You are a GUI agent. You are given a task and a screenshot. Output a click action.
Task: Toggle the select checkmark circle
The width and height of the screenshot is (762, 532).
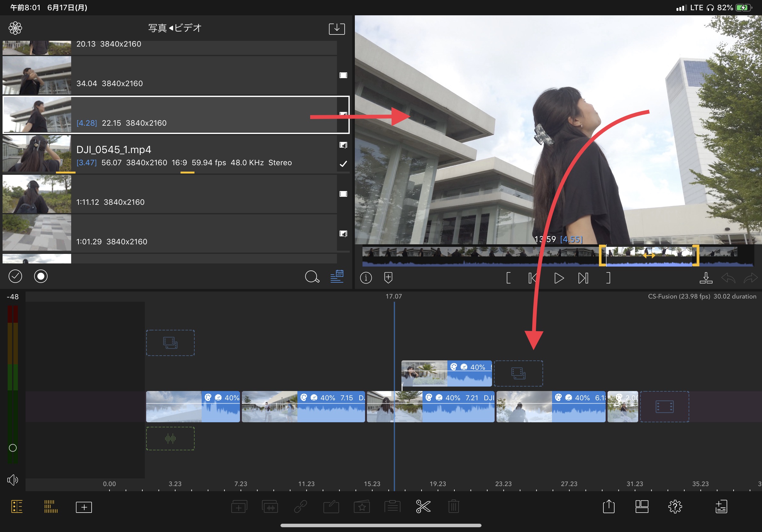pyautogui.click(x=15, y=276)
